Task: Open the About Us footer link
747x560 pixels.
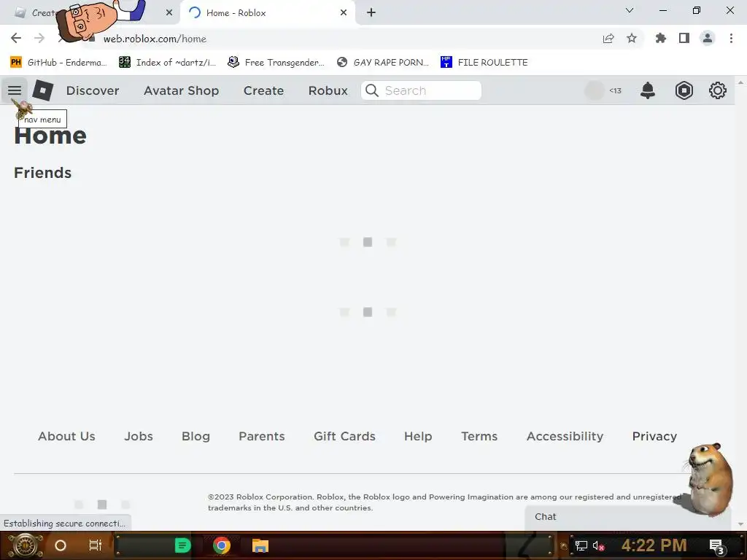Action: pos(66,436)
